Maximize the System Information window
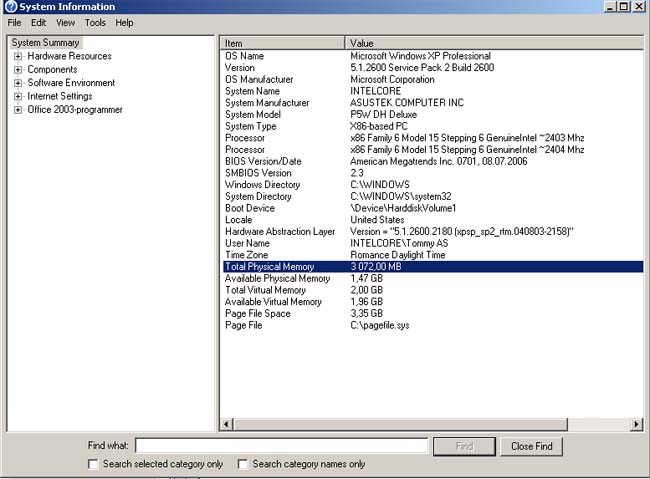650x479 pixels. pos(623,7)
